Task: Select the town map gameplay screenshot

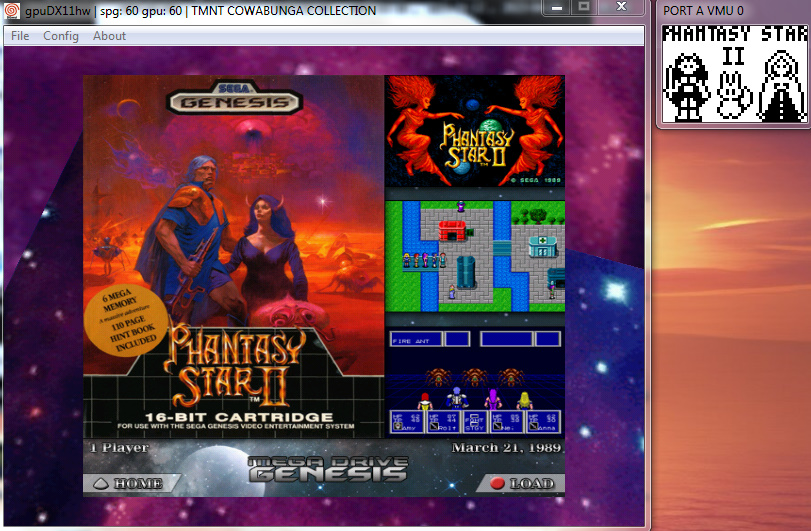Action: pos(475,256)
